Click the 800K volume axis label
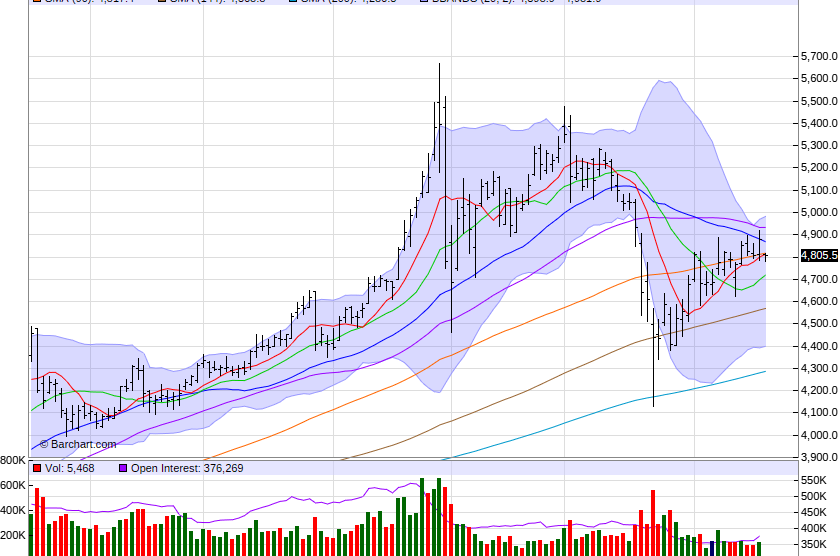Viewport: 840px width, 556px height. (x=13, y=461)
